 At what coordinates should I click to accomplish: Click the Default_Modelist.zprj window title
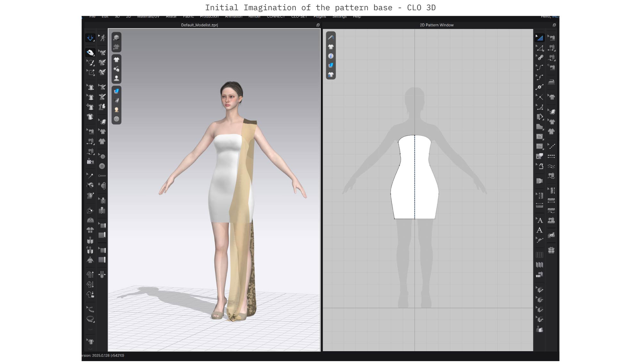pyautogui.click(x=199, y=25)
